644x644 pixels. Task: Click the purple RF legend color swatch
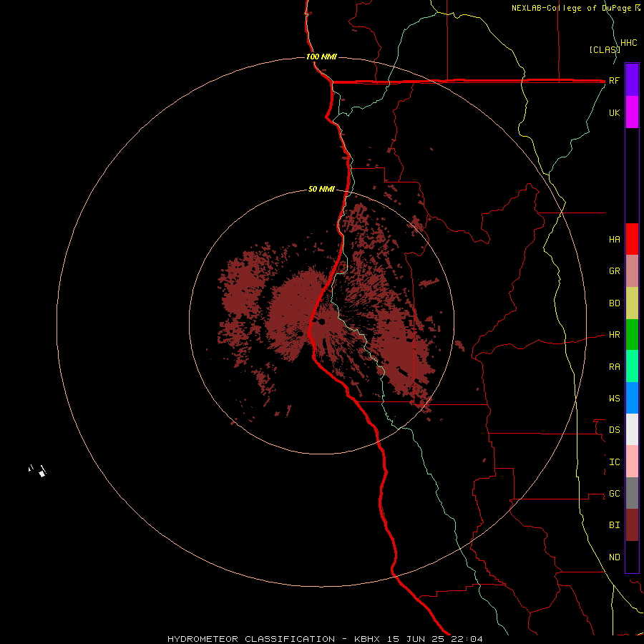click(x=632, y=80)
